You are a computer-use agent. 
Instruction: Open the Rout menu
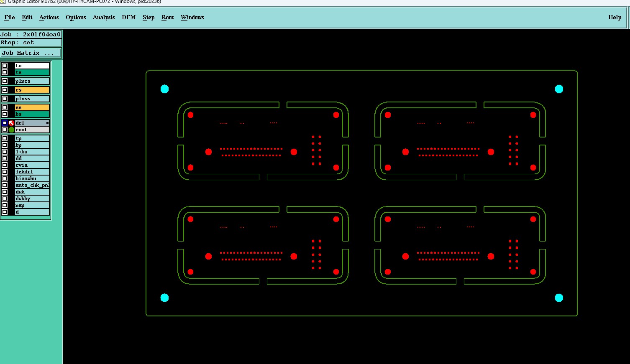pos(168,17)
